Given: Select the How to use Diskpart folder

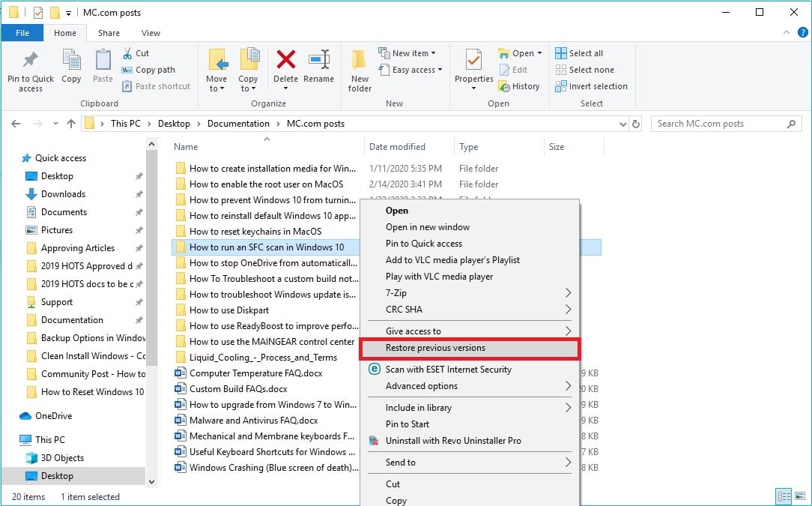Looking at the screenshot, I should (x=229, y=310).
